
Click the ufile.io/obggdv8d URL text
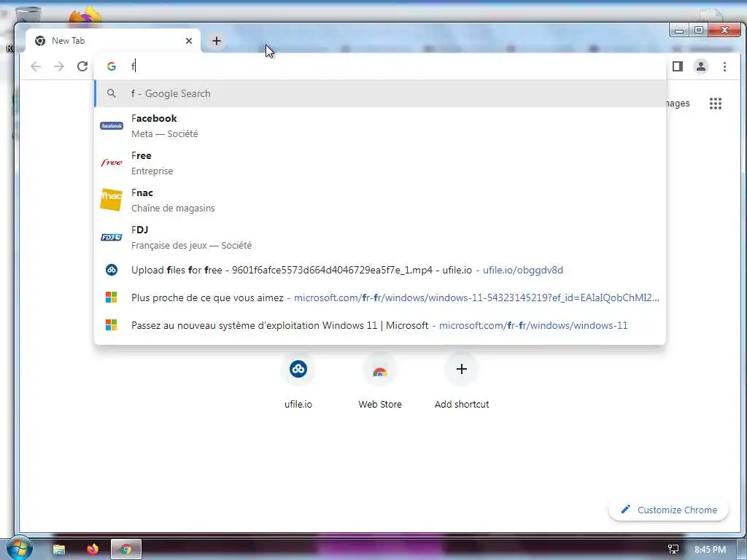point(523,270)
